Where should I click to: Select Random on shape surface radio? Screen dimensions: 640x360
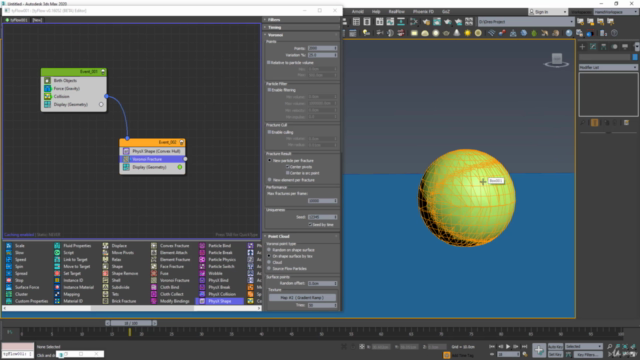269,250
